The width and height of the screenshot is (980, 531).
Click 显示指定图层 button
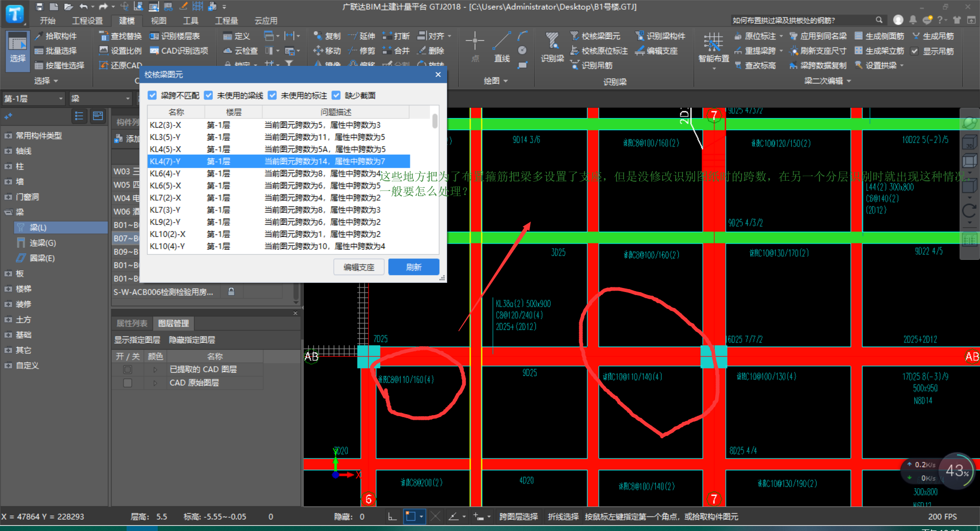137,340
